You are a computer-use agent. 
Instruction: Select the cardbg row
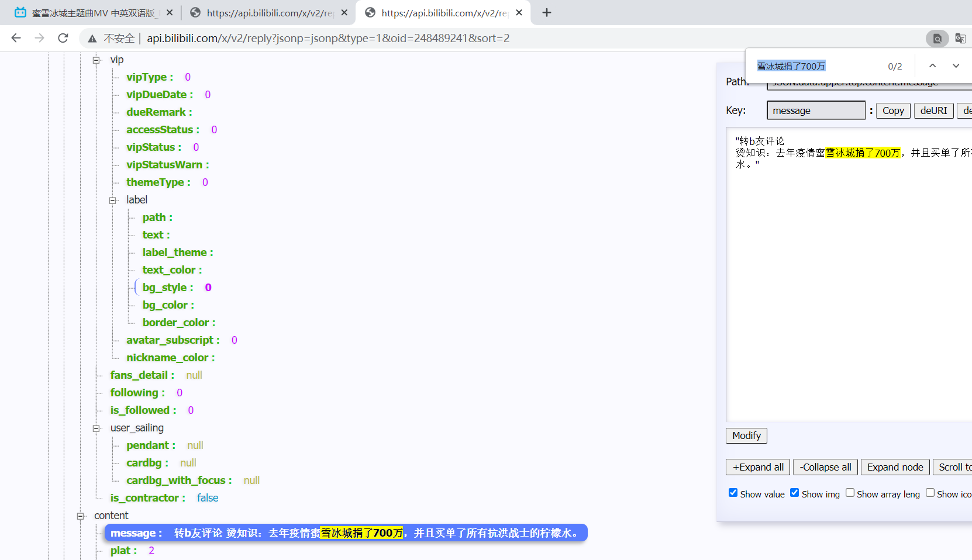[x=161, y=463]
